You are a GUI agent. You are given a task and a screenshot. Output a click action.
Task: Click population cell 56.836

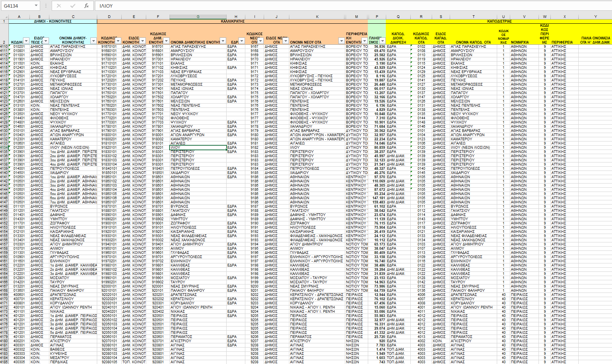(x=377, y=46)
